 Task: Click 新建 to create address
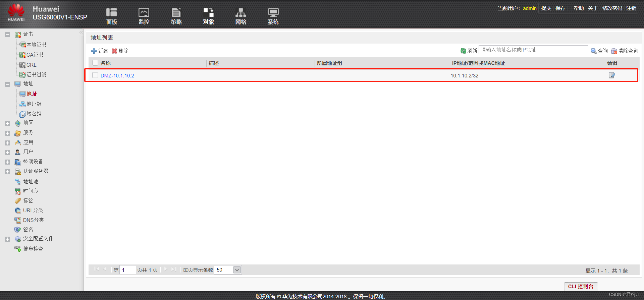tap(99, 51)
